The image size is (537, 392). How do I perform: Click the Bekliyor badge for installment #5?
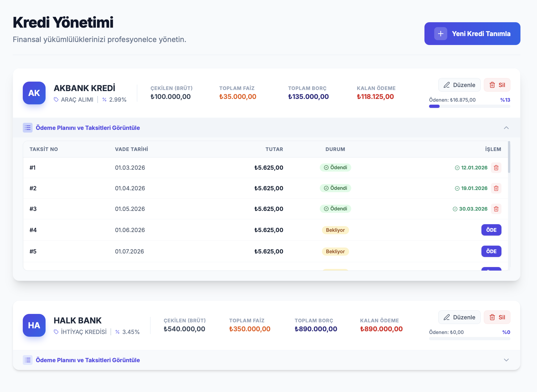coord(335,252)
